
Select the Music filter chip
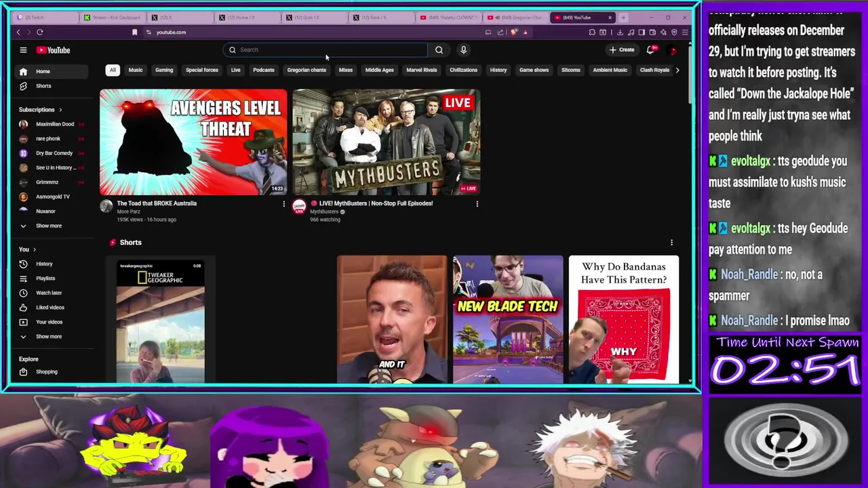(136, 70)
